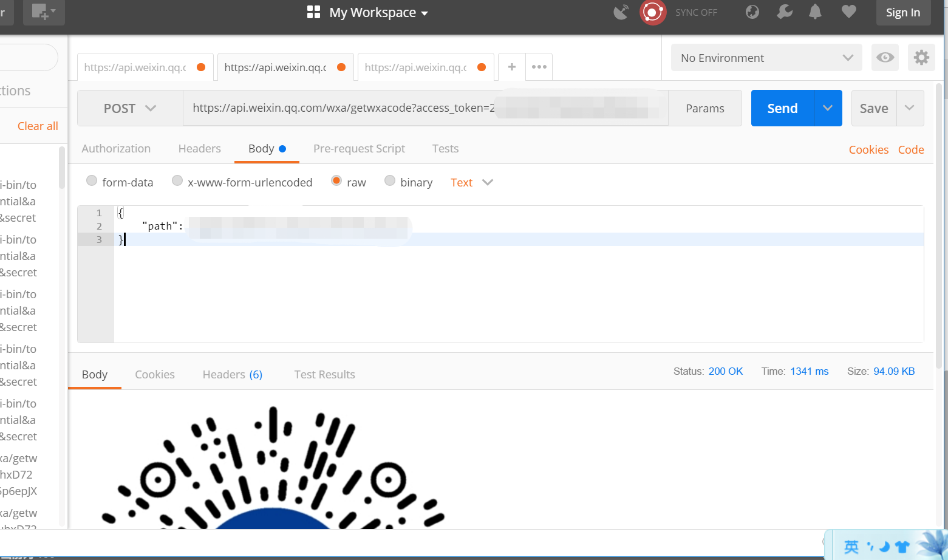948x560 pixels.
Task: Click the SYNC OFF label
Action: click(696, 12)
